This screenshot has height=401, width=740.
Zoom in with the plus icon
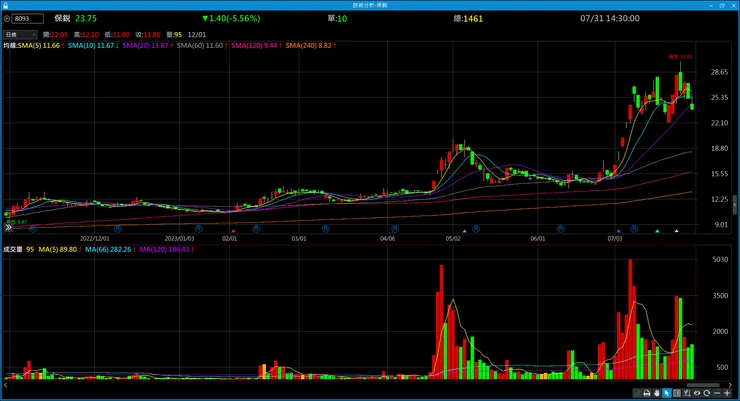coord(727,393)
